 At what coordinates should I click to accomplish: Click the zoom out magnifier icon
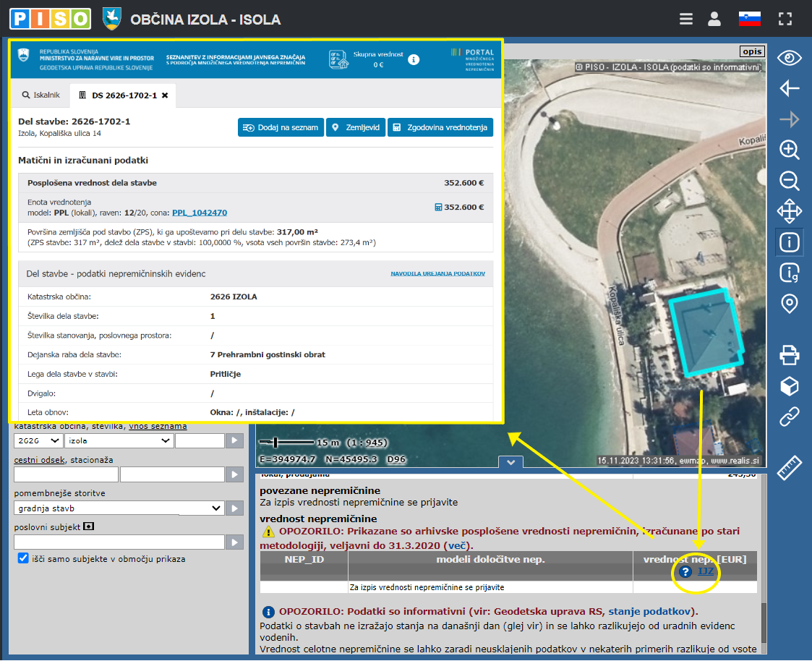[x=789, y=181]
